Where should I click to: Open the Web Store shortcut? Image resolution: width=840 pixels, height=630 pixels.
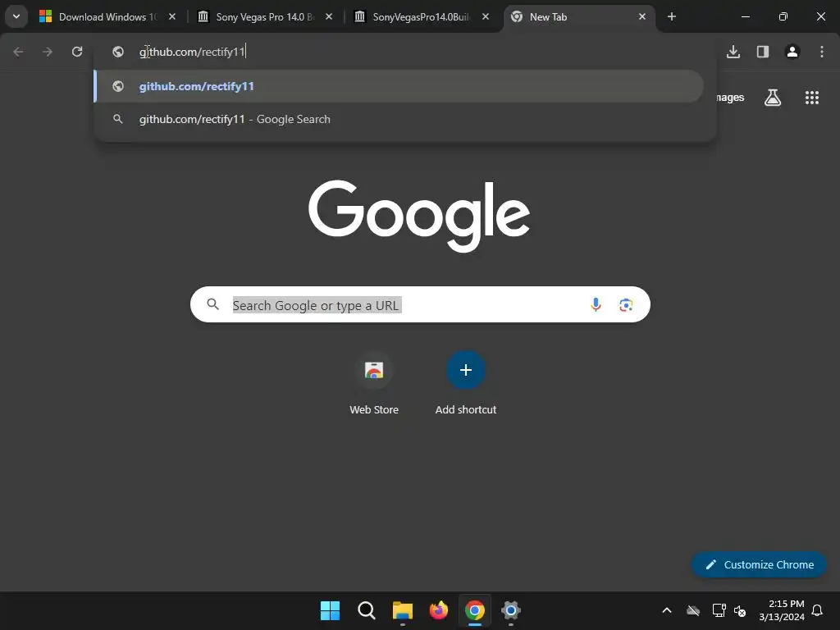[374, 384]
